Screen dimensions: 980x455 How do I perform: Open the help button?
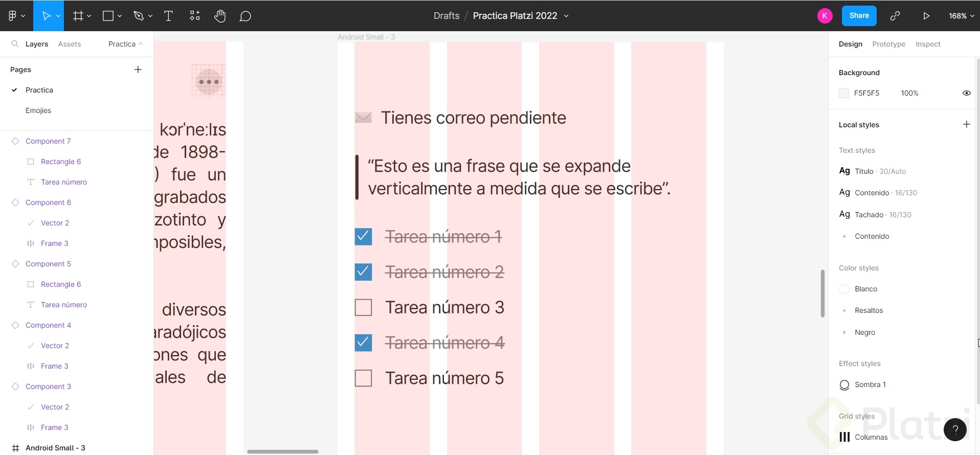click(955, 429)
